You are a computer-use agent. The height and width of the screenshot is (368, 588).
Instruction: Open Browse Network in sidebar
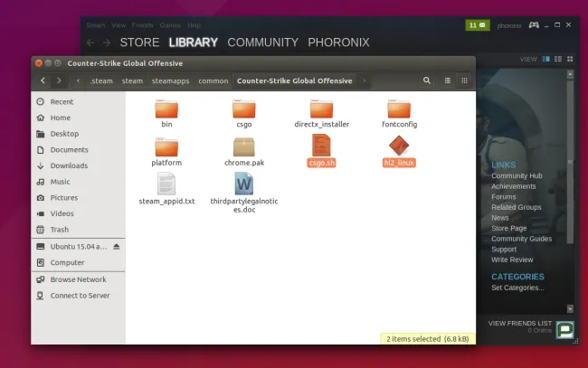click(78, 279)
